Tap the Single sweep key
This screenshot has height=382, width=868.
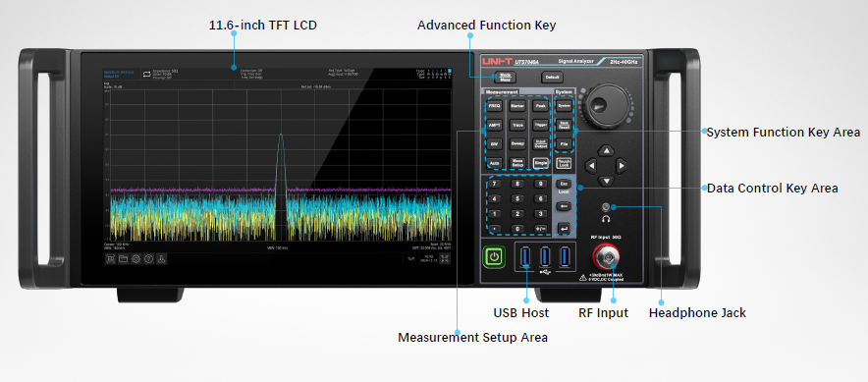[x=541, y=163]
